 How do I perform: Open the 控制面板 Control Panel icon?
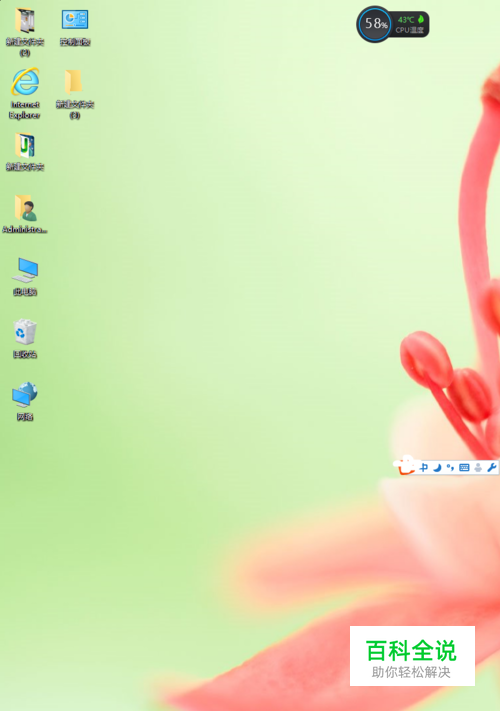tap(75, 27)
